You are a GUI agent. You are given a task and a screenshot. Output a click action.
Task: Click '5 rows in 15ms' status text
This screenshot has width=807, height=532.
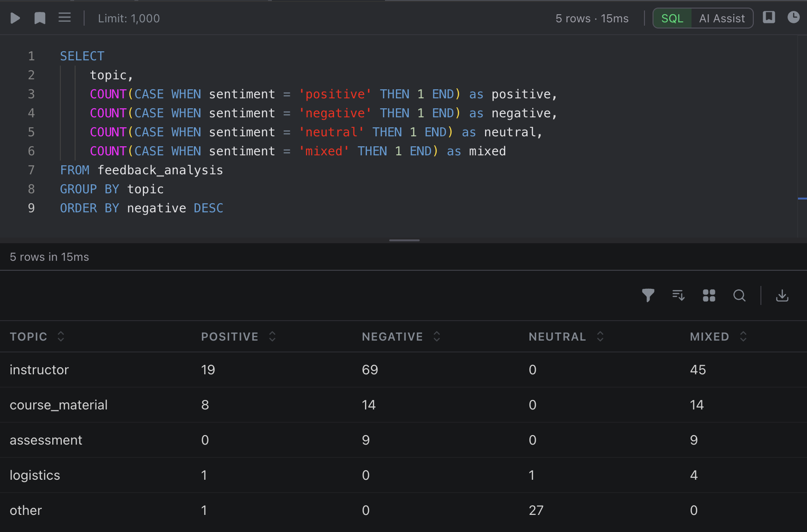[x=49, y=257]
